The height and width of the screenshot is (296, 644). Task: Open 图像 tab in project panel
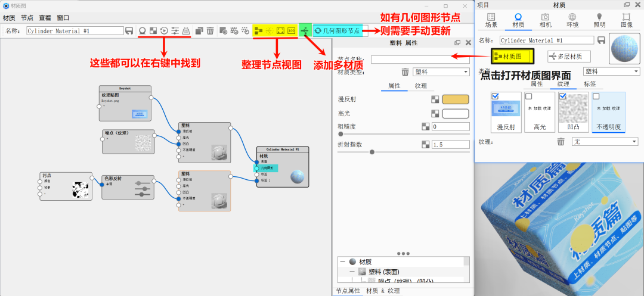[x=626, y=20]
